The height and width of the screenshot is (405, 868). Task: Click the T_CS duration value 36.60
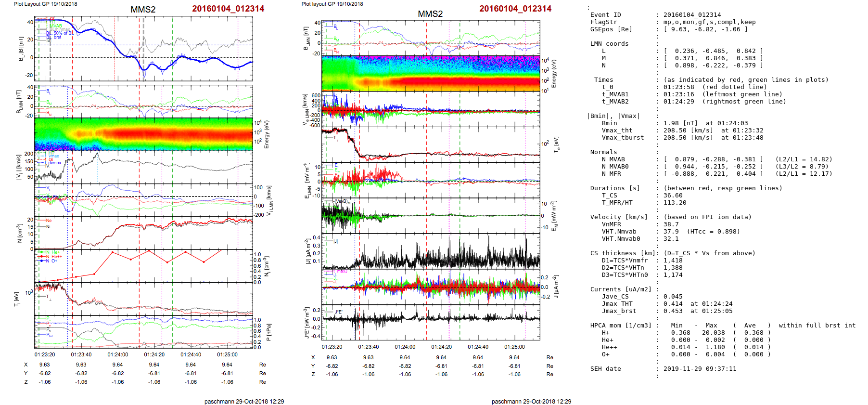(673, 196)
